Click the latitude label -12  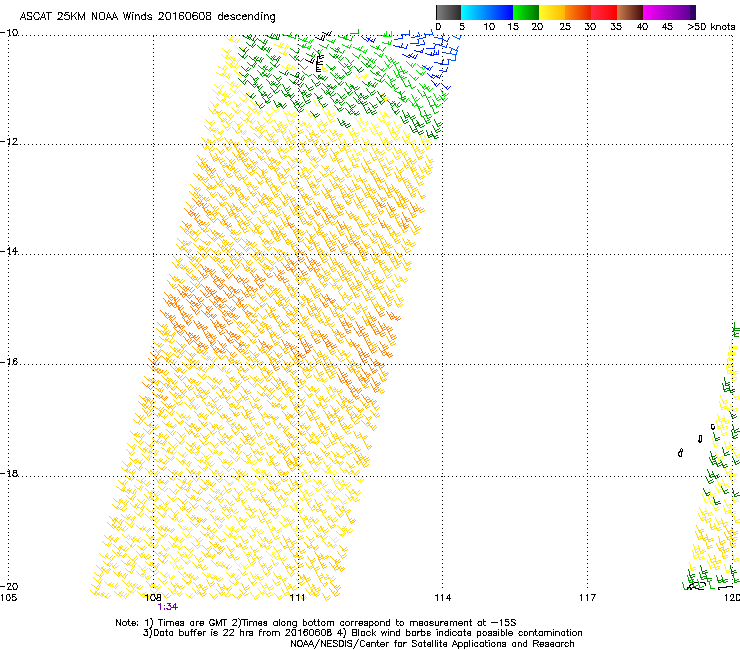[9, 142]
